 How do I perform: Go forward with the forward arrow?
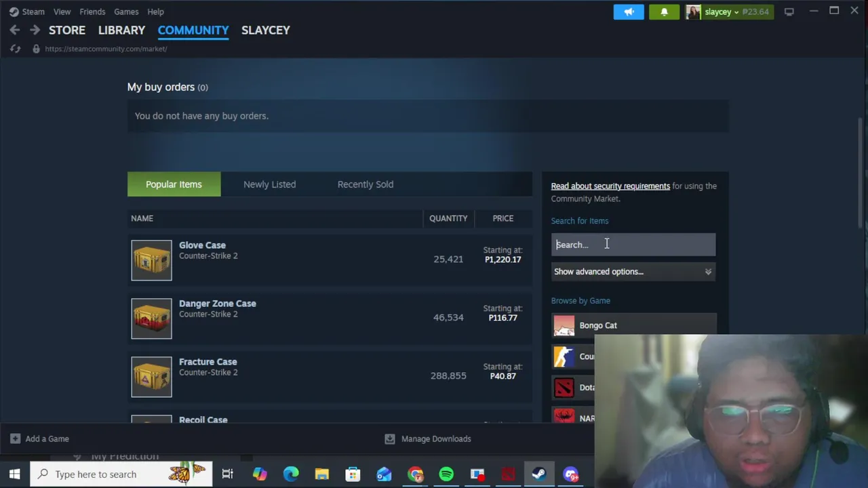(35, 30)
